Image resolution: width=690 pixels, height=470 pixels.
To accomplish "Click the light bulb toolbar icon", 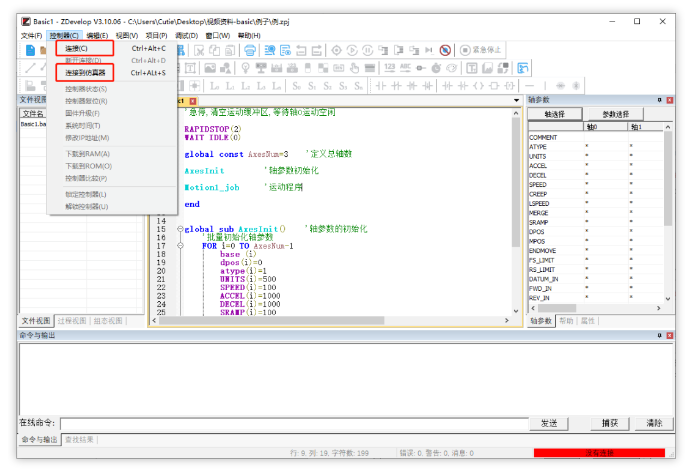I will [246, 68].
